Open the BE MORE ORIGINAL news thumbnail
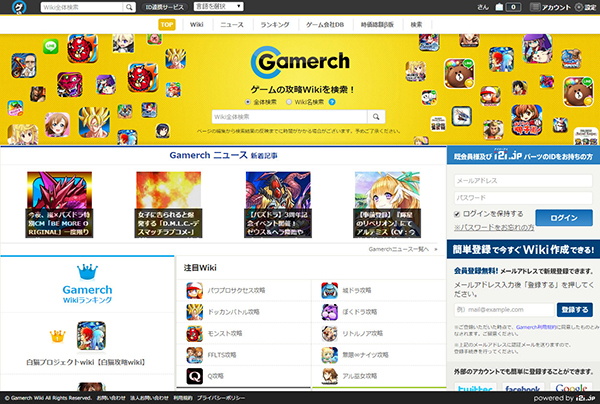This screenshot has height=404, width=600. [59, 204]
